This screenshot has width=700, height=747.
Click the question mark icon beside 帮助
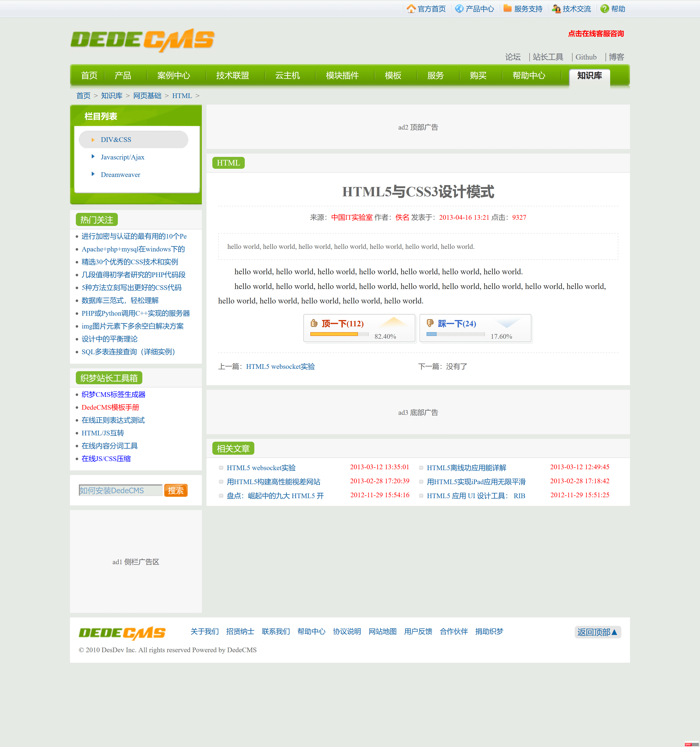click(605, 9)
